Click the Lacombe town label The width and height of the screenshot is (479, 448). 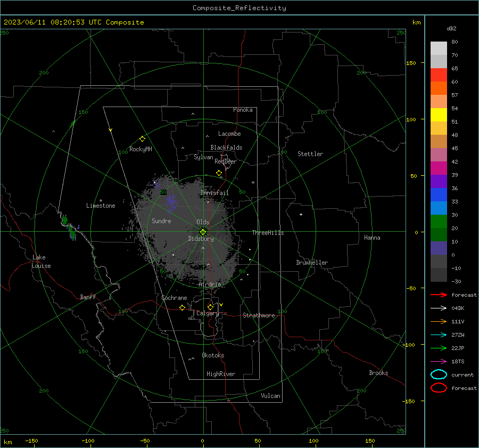pos(229,134)
